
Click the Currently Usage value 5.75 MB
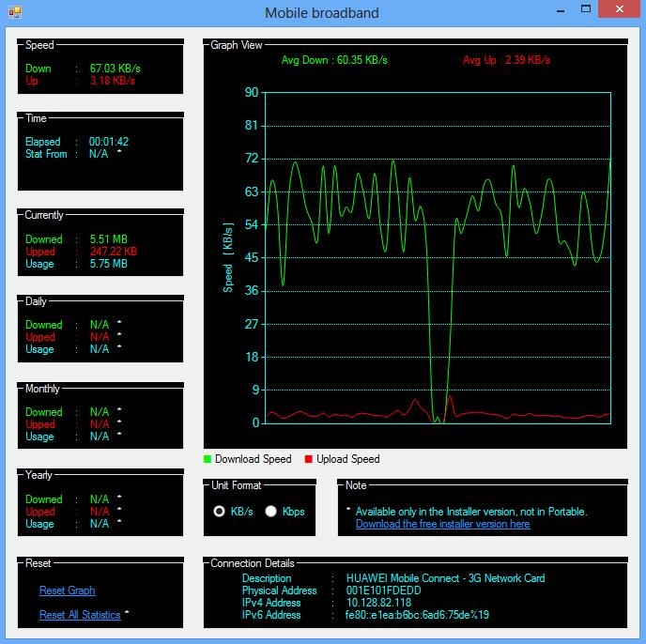(109, 264)
